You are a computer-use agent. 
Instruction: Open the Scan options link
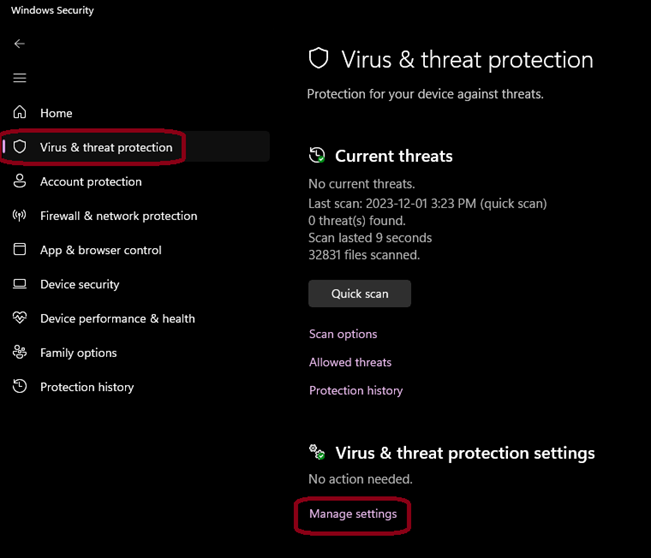point(343,334)
